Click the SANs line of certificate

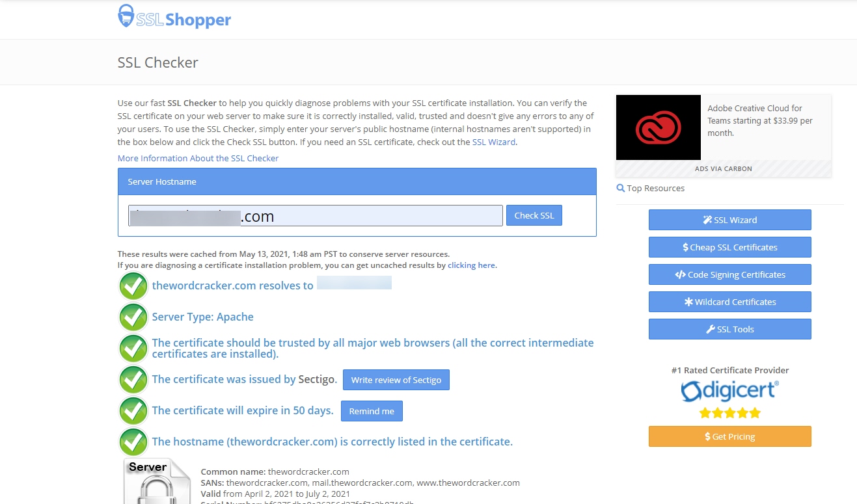(360, 483)
